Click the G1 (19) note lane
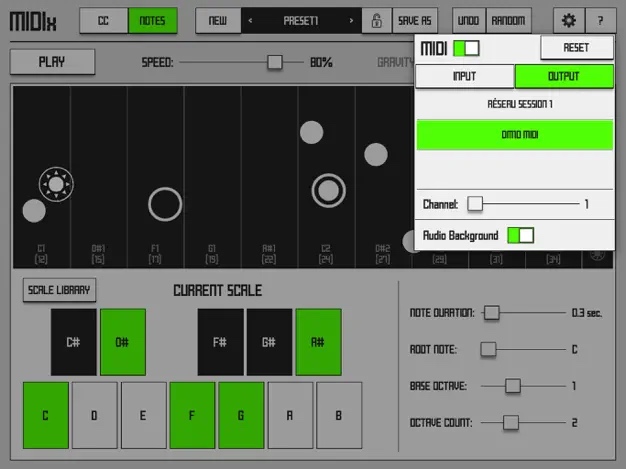 click(212, 177)
